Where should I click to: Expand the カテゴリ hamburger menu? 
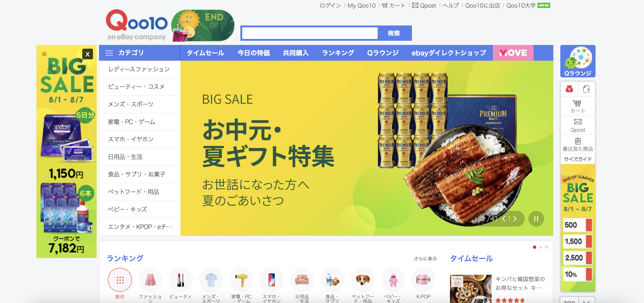click(109, 53)
